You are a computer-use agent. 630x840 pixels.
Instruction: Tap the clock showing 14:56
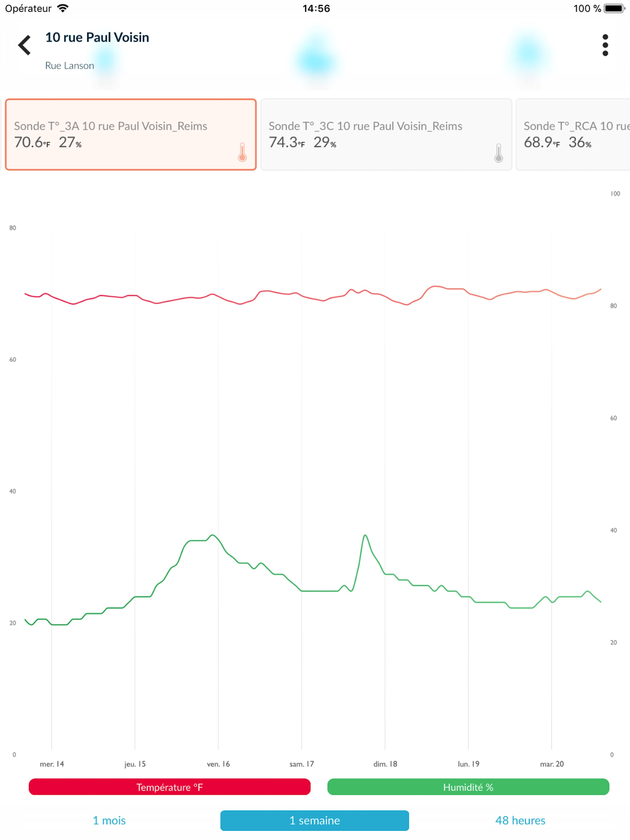[316, 8]
